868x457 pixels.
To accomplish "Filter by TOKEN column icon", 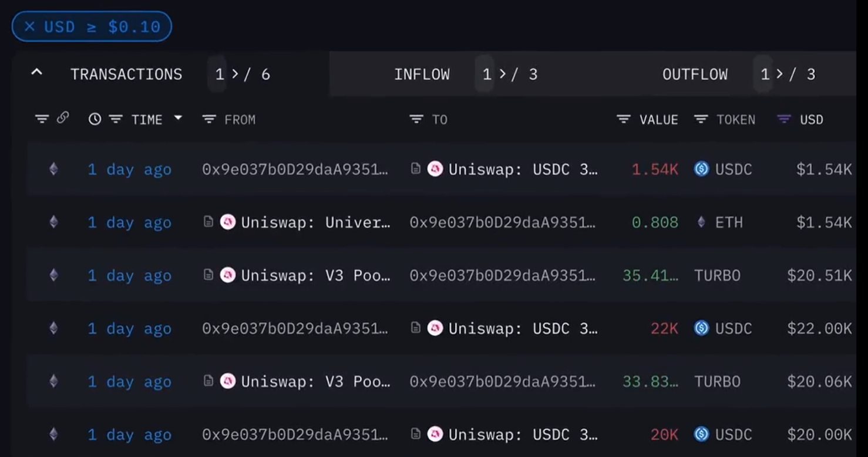I will (x=701, y=119).
